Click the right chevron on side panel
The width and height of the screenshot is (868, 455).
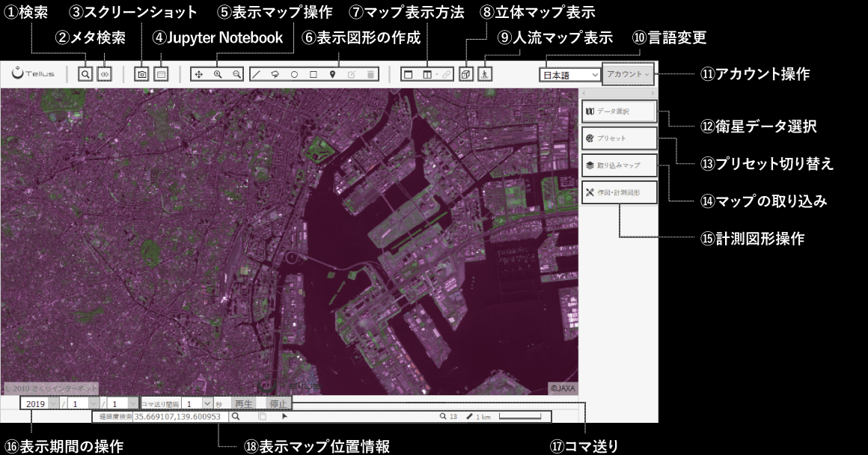coord(652,93)
